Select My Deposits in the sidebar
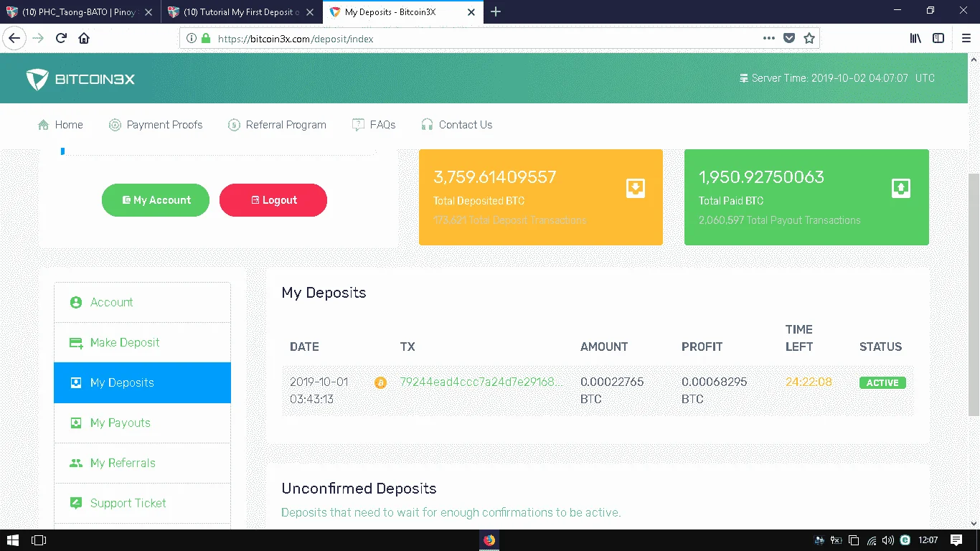 coord(142,382)
